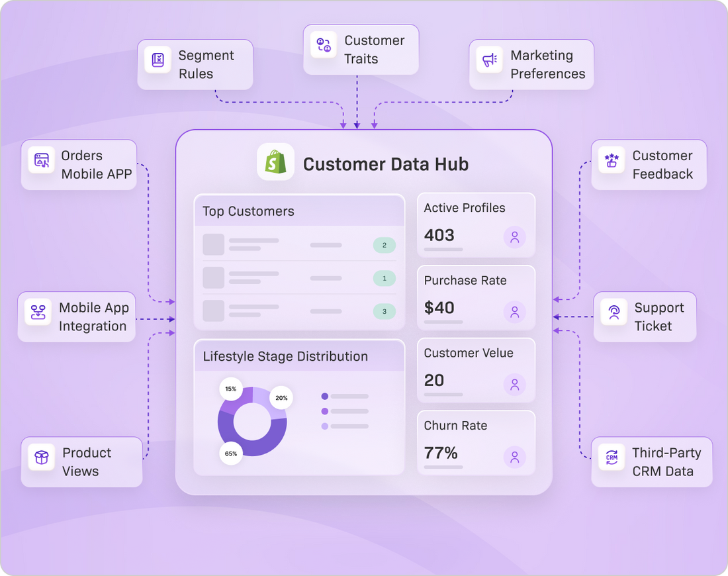This screenshot has height=576, width=728.
Task: Click the Third-Party CRM Data icon
Action: (x=612, y=457)
